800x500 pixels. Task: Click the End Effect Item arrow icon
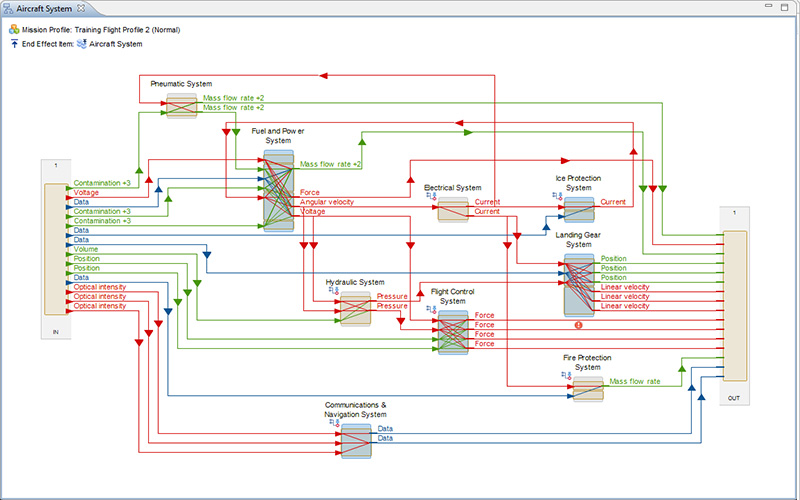coord(14,43)
